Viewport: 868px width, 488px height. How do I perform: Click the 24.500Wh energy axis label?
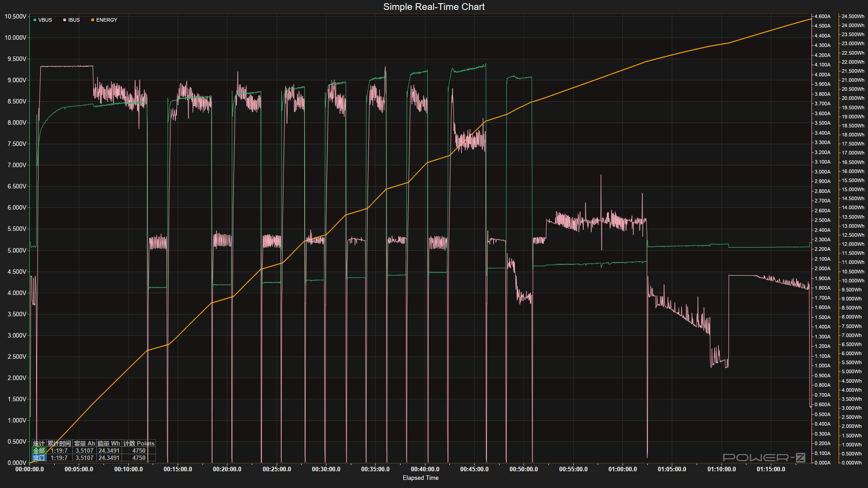(853, 16)
